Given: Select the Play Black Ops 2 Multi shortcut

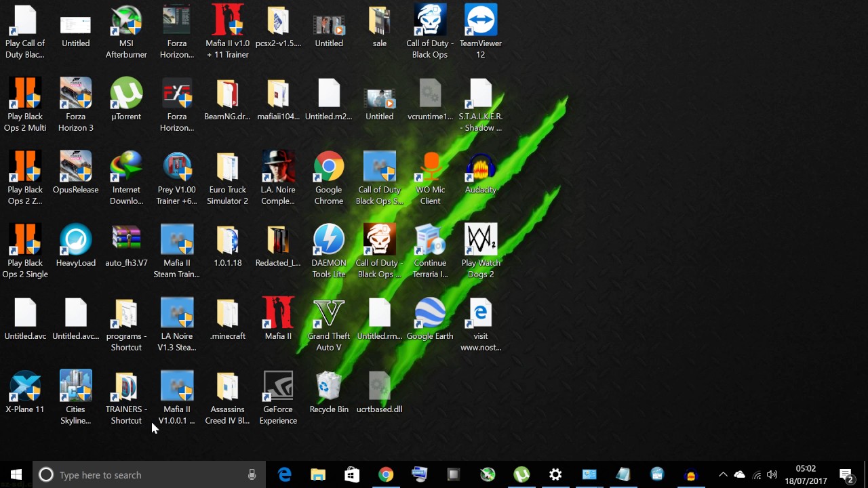Looking at the screenshot, I should pos(25,104).
